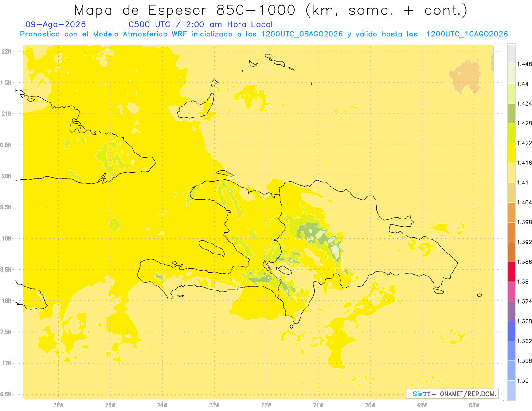This screenshot has width=532, height=411.
Task: Select the blue legend swatch between 1.362 and 1.368
Action: pyautogui.click(x=511, y=331)
